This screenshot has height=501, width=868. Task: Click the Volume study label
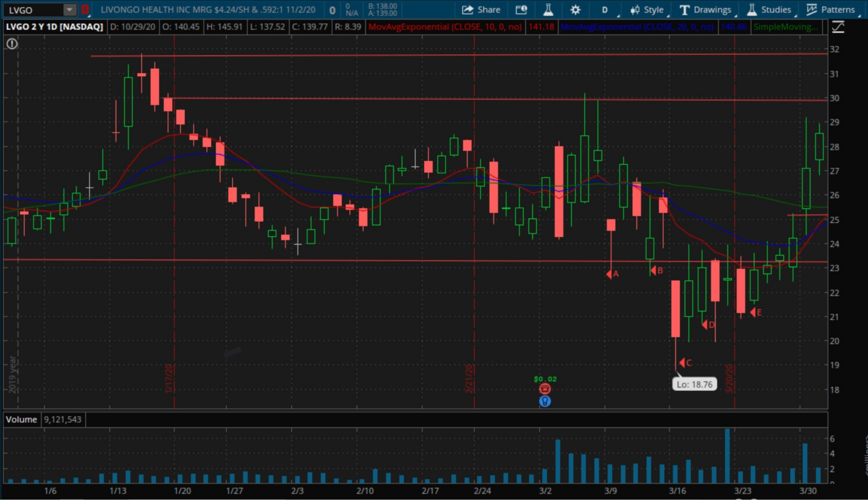pos(21,420)
